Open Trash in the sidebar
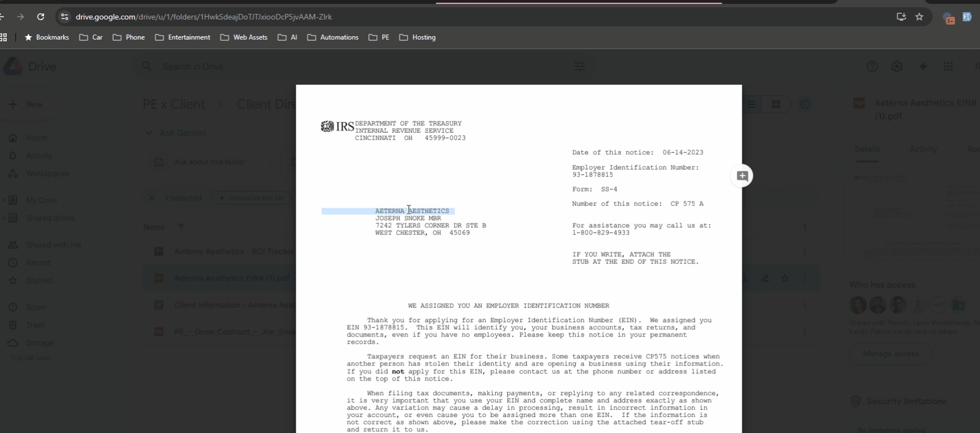Viewport: 980px width, 433px height. pyautogui.click(x=36, y=325)
